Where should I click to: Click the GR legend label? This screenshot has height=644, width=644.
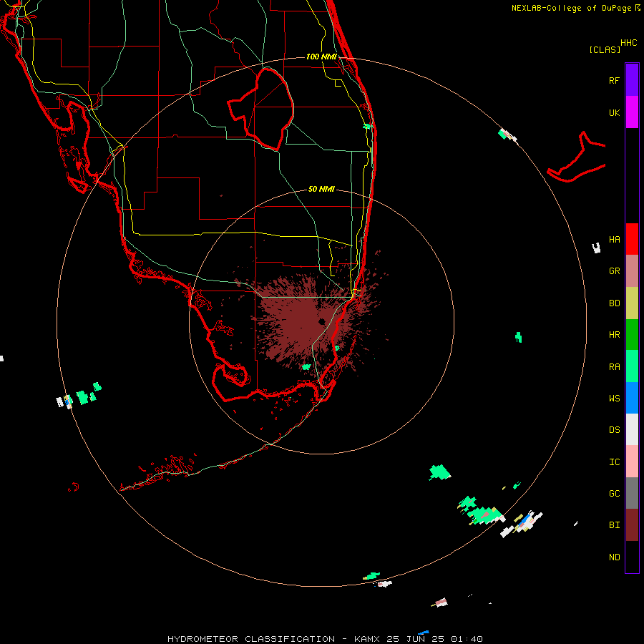click(x=614, y=271)
